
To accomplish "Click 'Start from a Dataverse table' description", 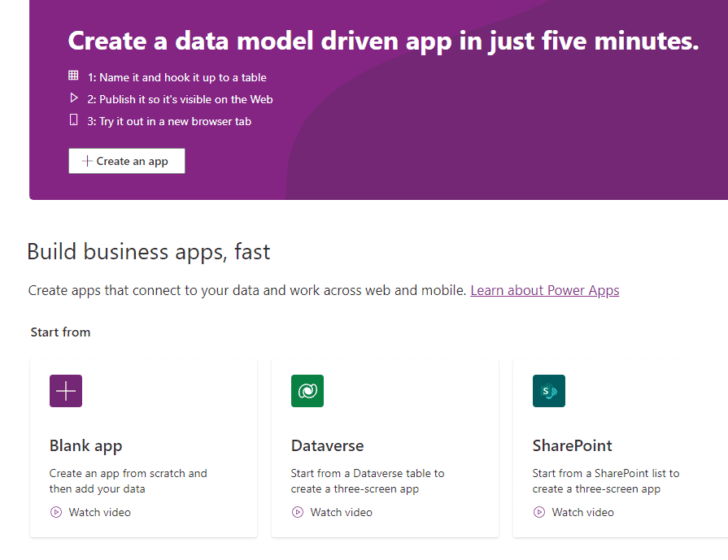I will click(368, 480).
